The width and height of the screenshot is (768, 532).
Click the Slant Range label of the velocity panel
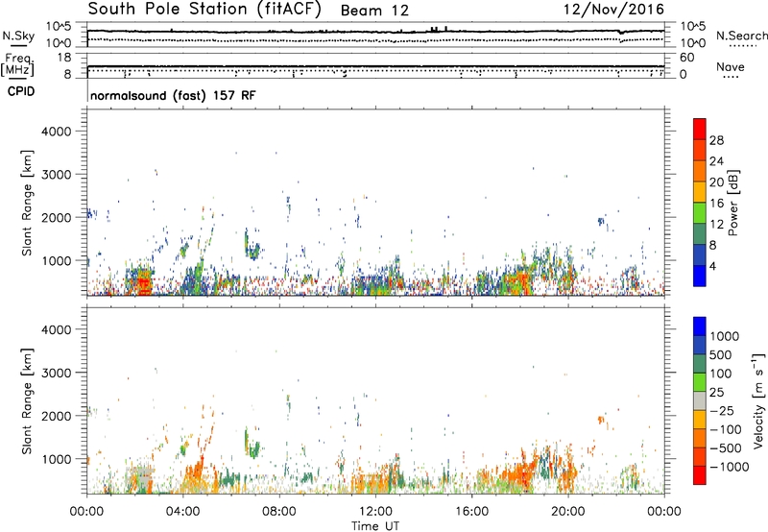(x=27, y=401)
